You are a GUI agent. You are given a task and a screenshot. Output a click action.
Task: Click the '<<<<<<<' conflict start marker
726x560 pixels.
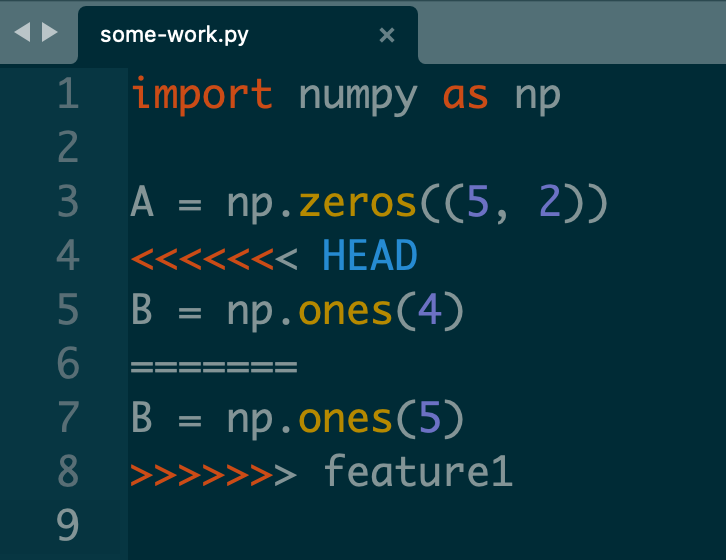(214, 258)
